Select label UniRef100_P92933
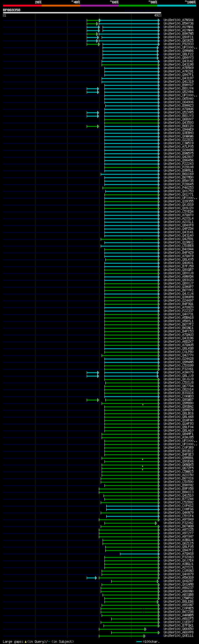199x644 pixels. click(178, 44)
